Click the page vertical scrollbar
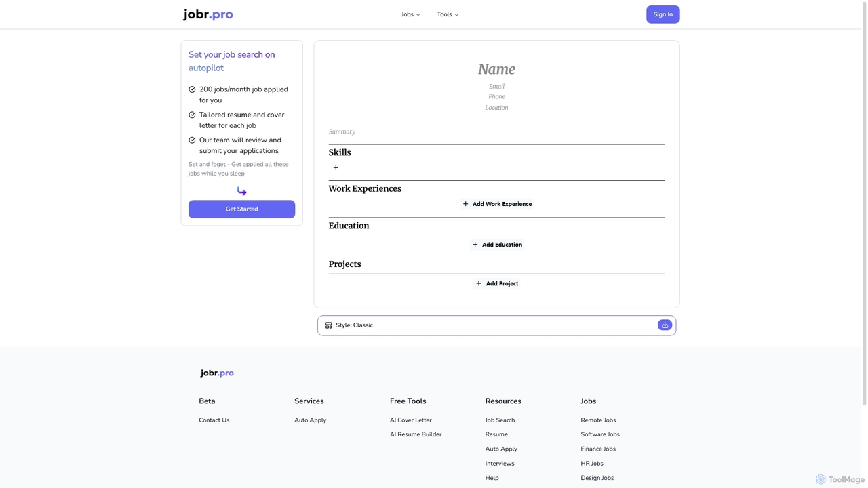 [864, 203]
